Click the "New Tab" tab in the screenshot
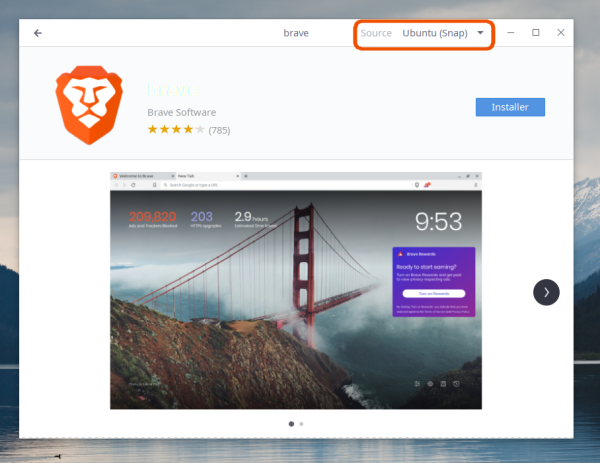 [x=189, y=176]
